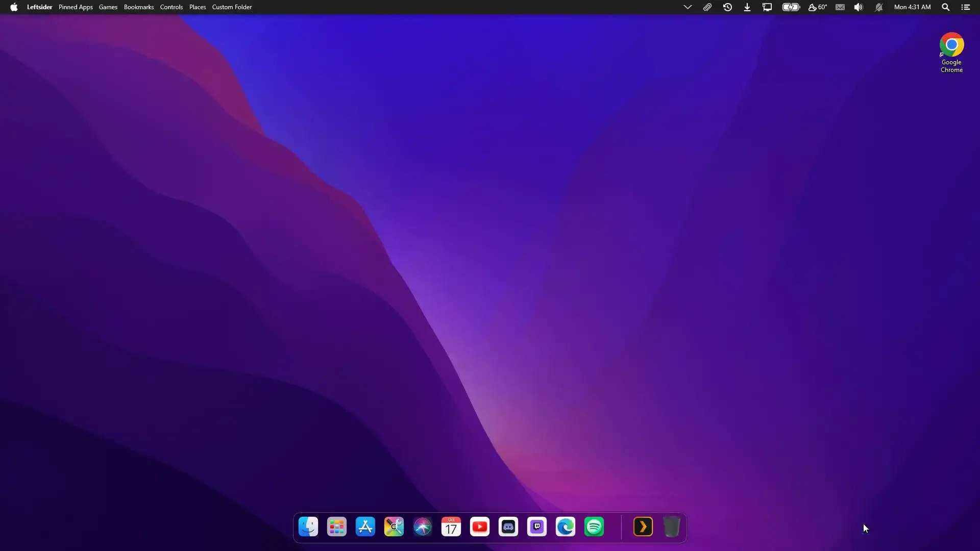The width and height of the screenshot is (980, 551).
Task: Open Finder from the dock
Action: [x=308, y=527]
